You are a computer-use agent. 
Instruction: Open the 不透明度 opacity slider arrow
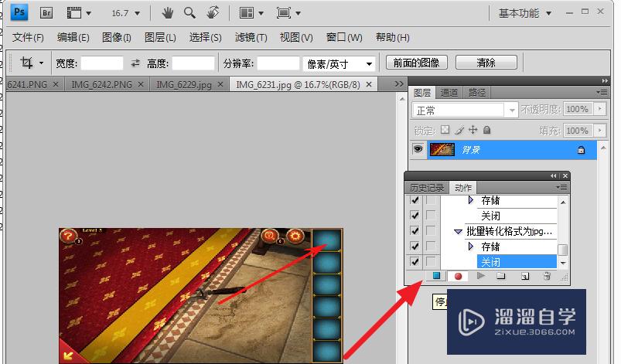[600, 109]
